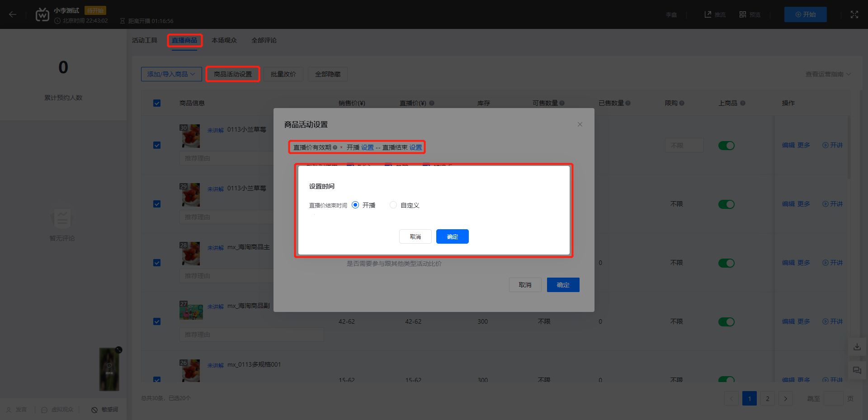Click the back arrow in top bar
Screen dimensions: 868x420
coord(13,14)
